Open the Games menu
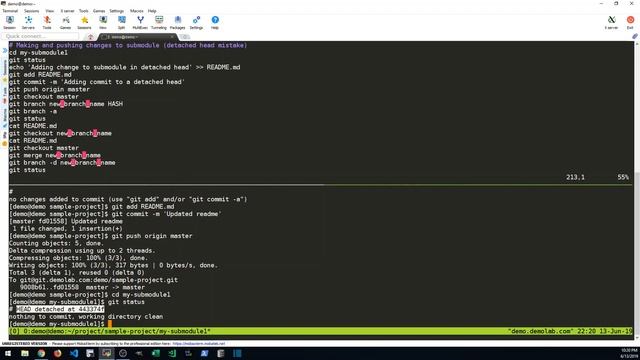Viewport: 640px width, 360px height. [99, 11]
